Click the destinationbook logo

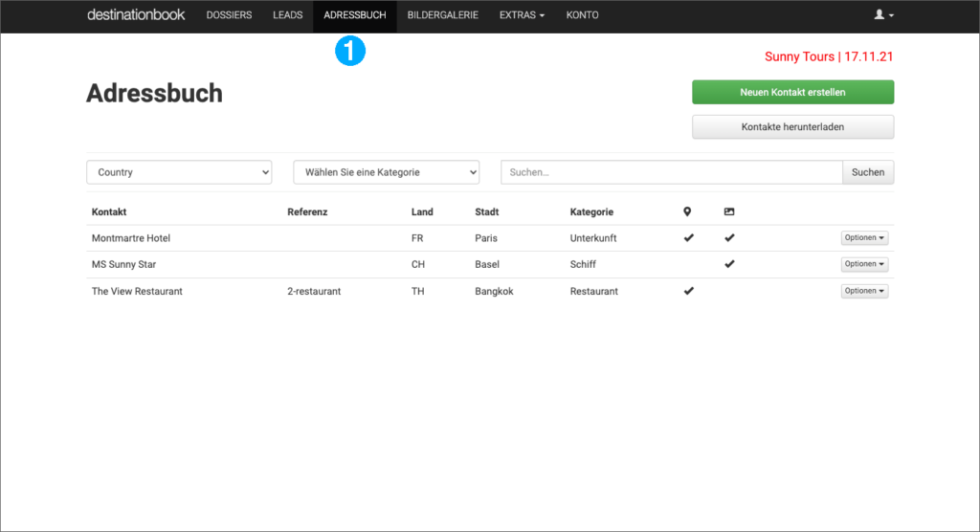point(136,15)
